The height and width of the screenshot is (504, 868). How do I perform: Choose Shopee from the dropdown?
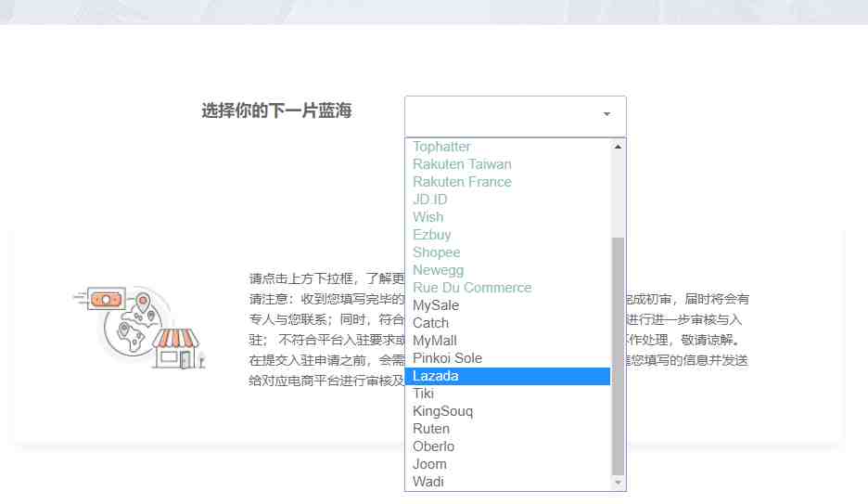[507, 252]
